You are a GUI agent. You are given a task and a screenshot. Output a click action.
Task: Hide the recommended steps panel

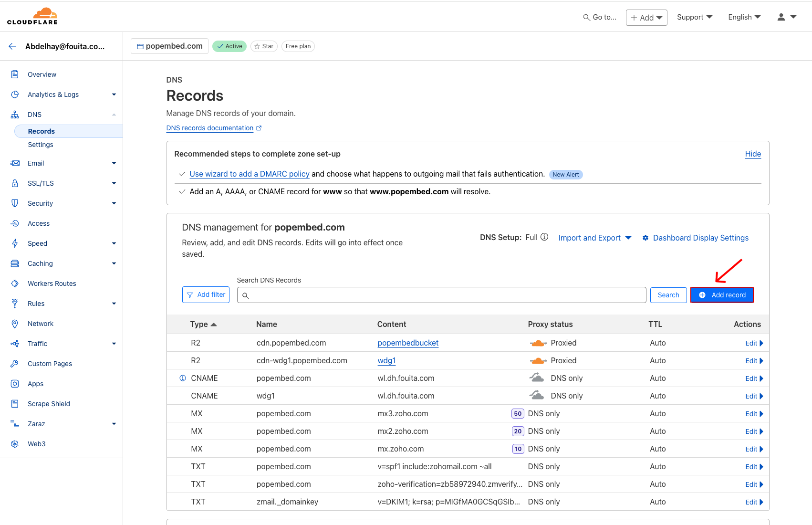pyautogui.click(x=753, y=154)
